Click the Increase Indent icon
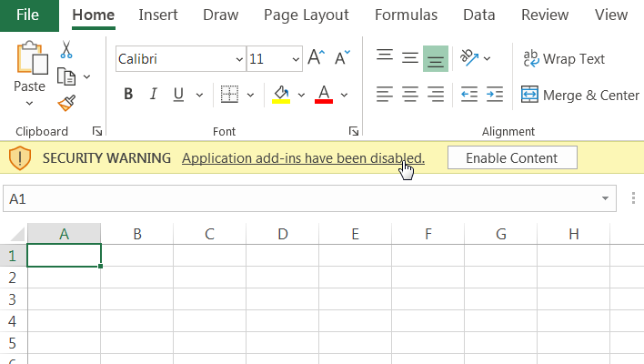 click(495, 94)
